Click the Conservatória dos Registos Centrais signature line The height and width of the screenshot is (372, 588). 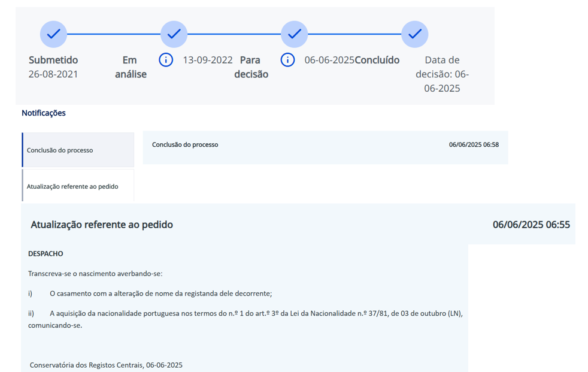(106, 365)
